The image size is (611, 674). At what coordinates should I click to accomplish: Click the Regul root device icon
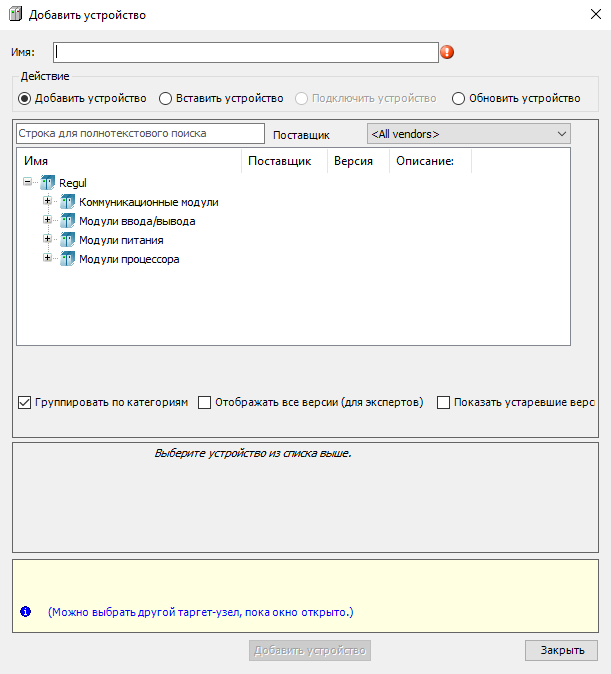(x=48, y=183)
